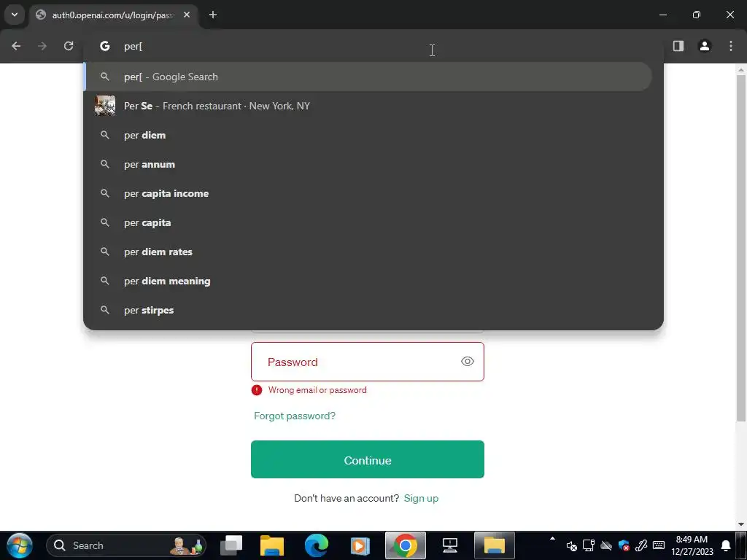Open the Chrome profile menu

705,46
